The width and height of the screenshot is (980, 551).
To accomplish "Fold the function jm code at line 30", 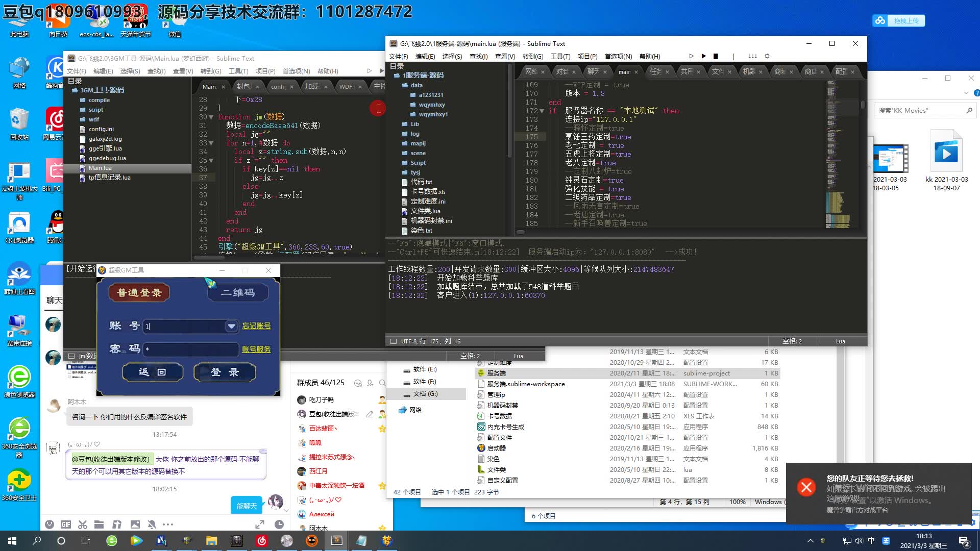I will point(211,117).
